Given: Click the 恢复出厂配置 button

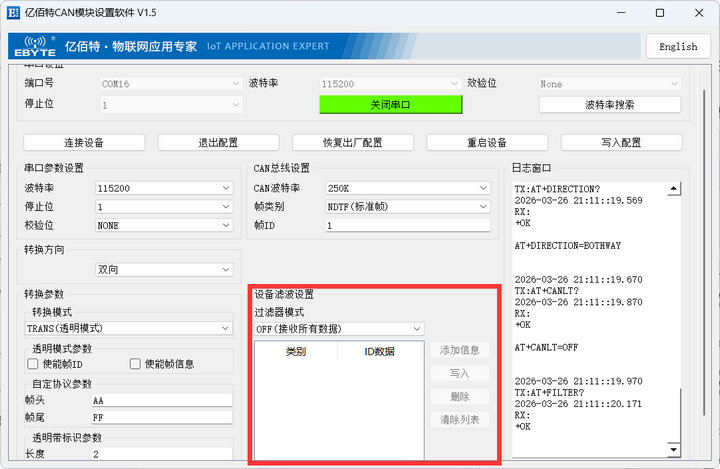Looking at the screenshot, I should point(353,142).
